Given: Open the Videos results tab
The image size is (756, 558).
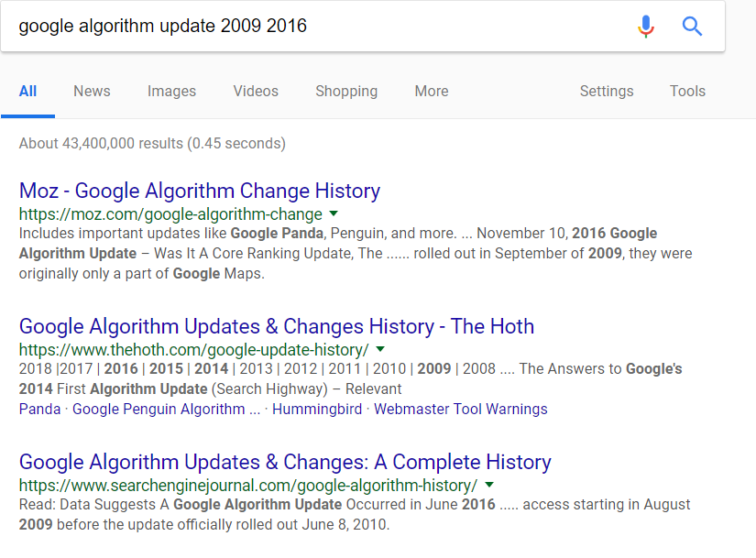Looking at the screenshot, I should point(256,91).
